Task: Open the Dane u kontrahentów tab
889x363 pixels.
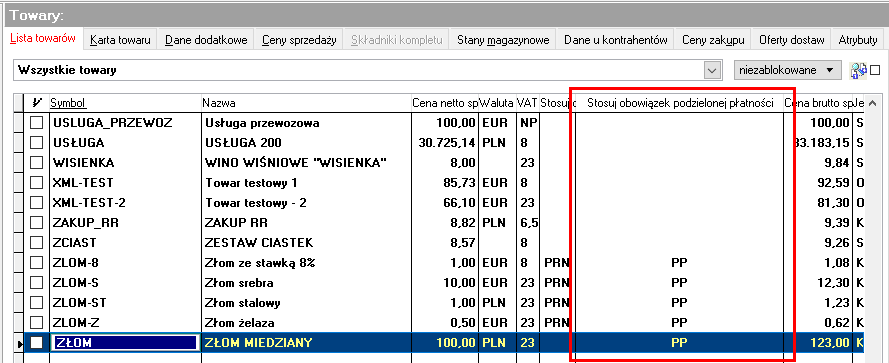Action: pyautogui.click(x=615, y=40)
